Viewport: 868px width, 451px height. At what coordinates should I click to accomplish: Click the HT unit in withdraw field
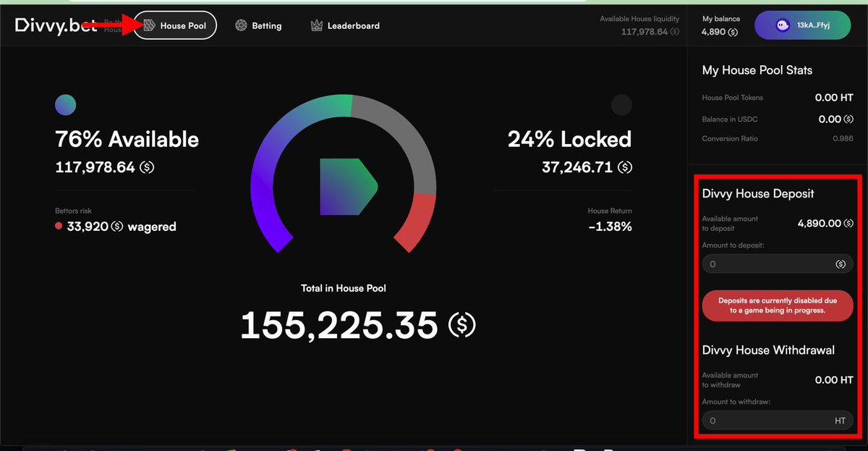tap(840, 421)
